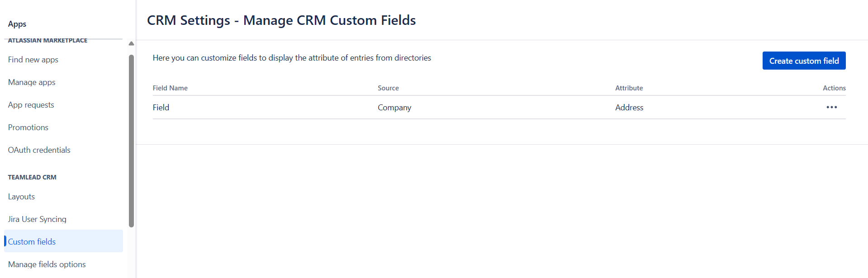
Task: Select the Custom fields sidebar item
Action: pos(32,242)
